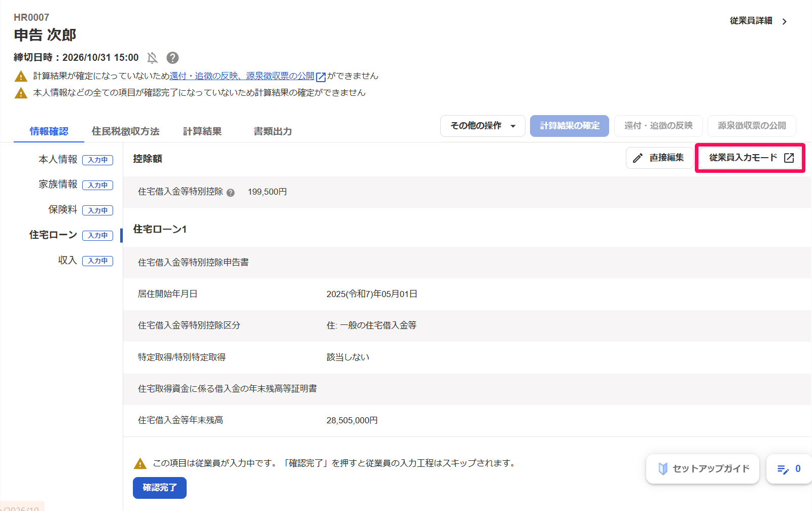Click the pencil icon in 直接編集
812x511 pixels.
(638, 158)
